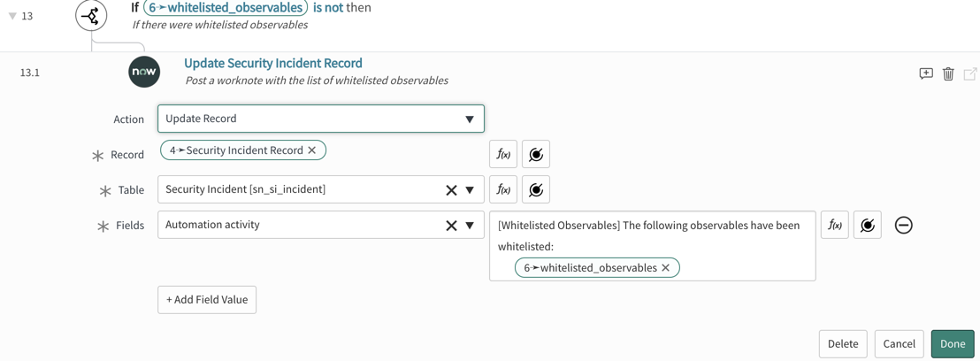This screenshot has width=980, height=361.
Task: Remove the Automation activity field with the minus icon
Action: [x=903, y=226]
